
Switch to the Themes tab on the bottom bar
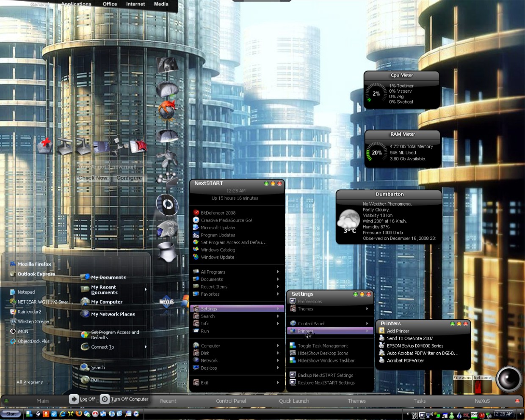357,401
